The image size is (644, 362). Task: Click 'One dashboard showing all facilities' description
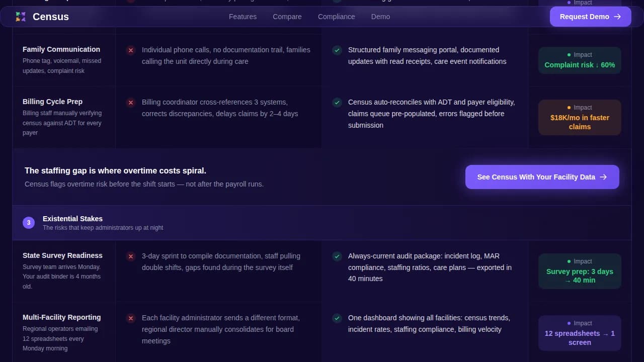click(429, 323)
